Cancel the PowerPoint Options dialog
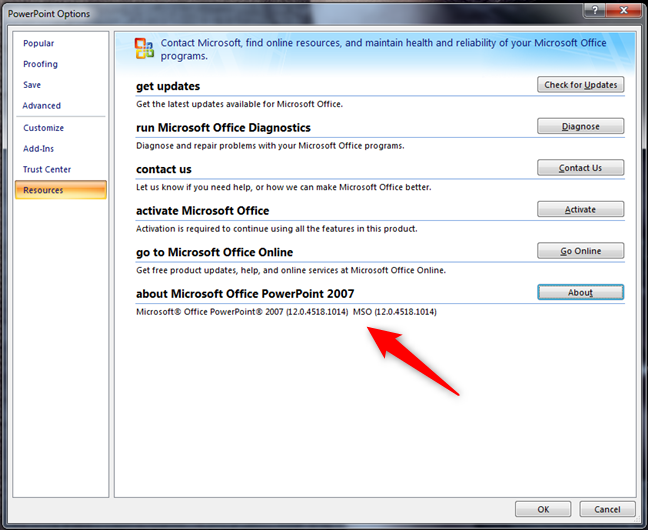 pyautogui.click(x=607, y=509)
